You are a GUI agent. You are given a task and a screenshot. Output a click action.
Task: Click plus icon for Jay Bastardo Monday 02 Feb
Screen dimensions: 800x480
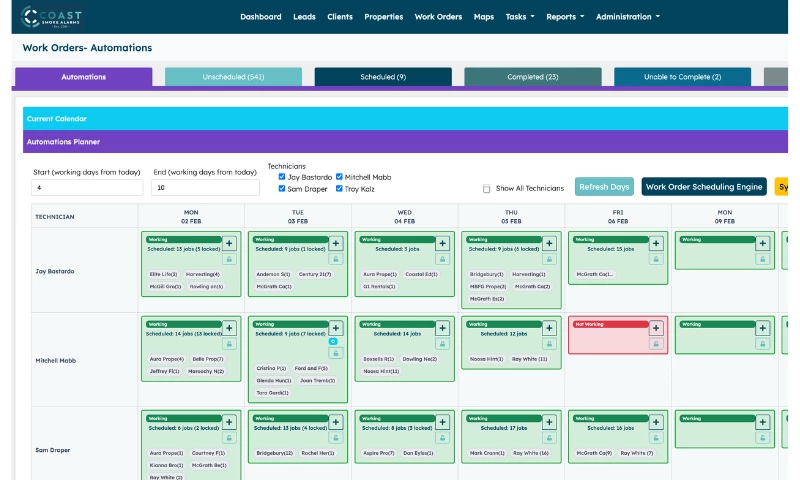click(228, 243)
